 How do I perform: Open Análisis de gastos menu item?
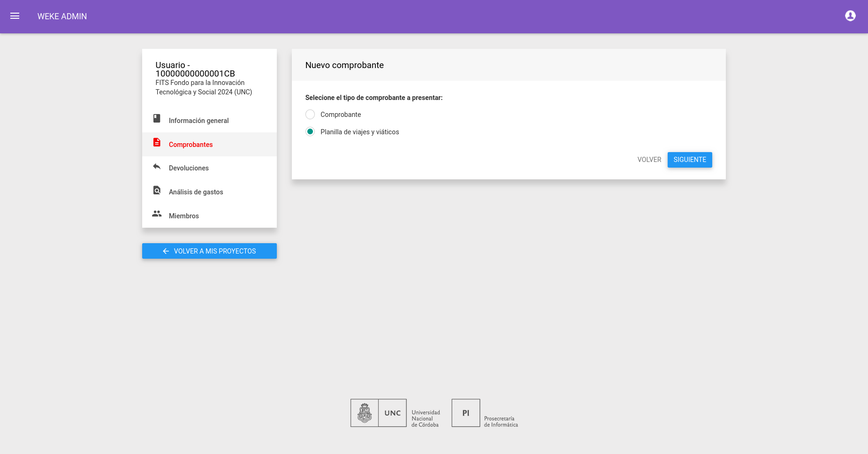coord(209,192)
